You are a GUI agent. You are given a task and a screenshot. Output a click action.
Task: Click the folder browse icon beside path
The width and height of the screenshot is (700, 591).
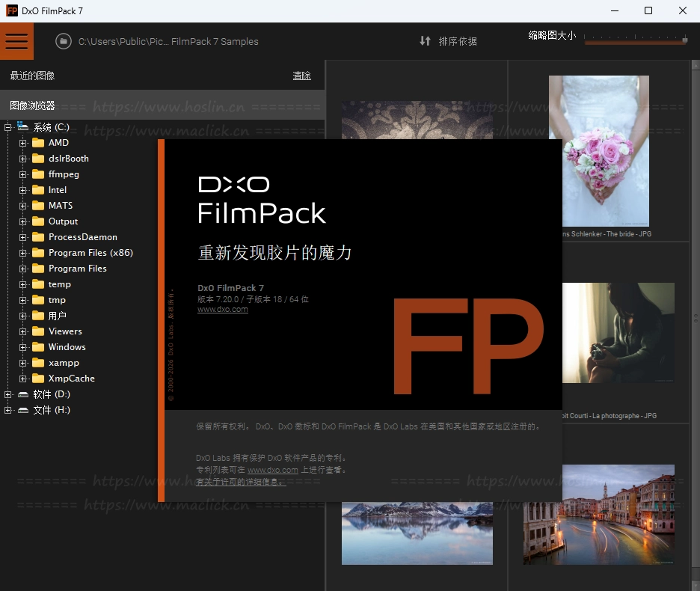[64, 42]
